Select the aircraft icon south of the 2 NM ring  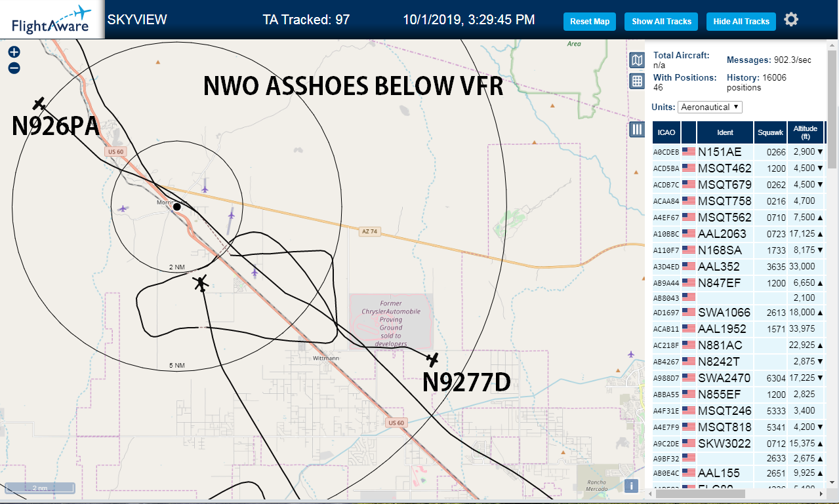(x=201, y=283)
